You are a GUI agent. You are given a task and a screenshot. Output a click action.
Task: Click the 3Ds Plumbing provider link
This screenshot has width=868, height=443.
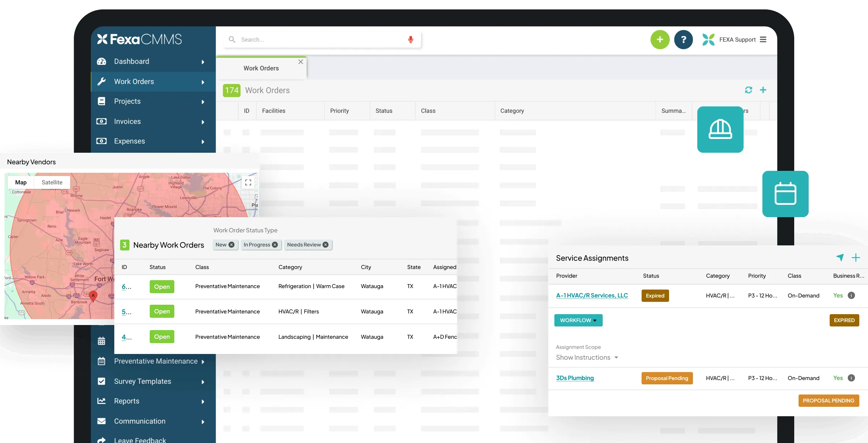pyautogui.click(x=575, y=378)
